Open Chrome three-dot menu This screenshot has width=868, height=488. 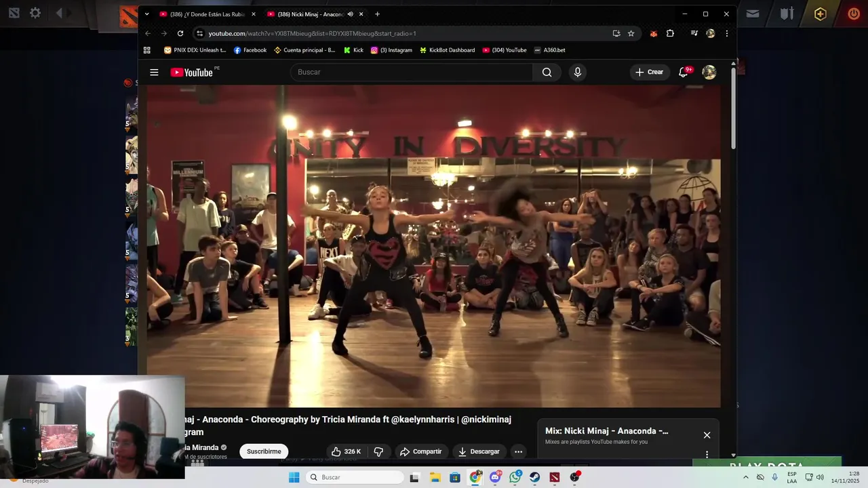click(x=726, y=33)
